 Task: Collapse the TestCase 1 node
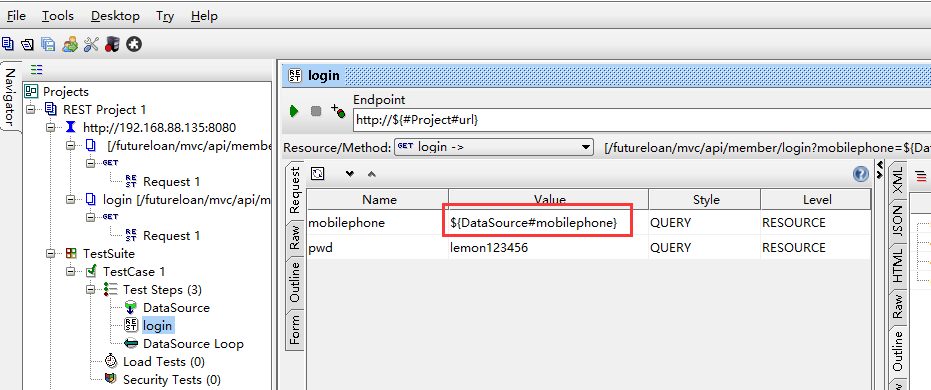pyautogui.click(x=71, y=272)
